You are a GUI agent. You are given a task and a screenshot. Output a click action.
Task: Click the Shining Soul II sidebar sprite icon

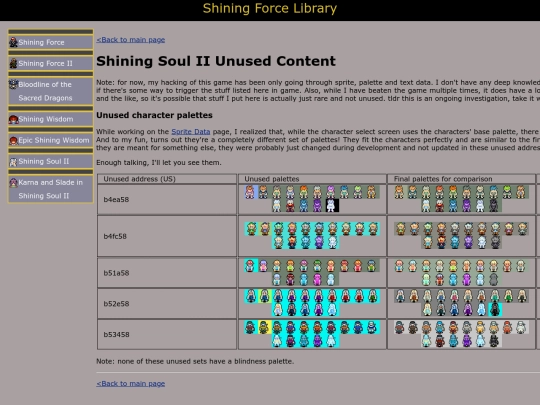(13, 162)
